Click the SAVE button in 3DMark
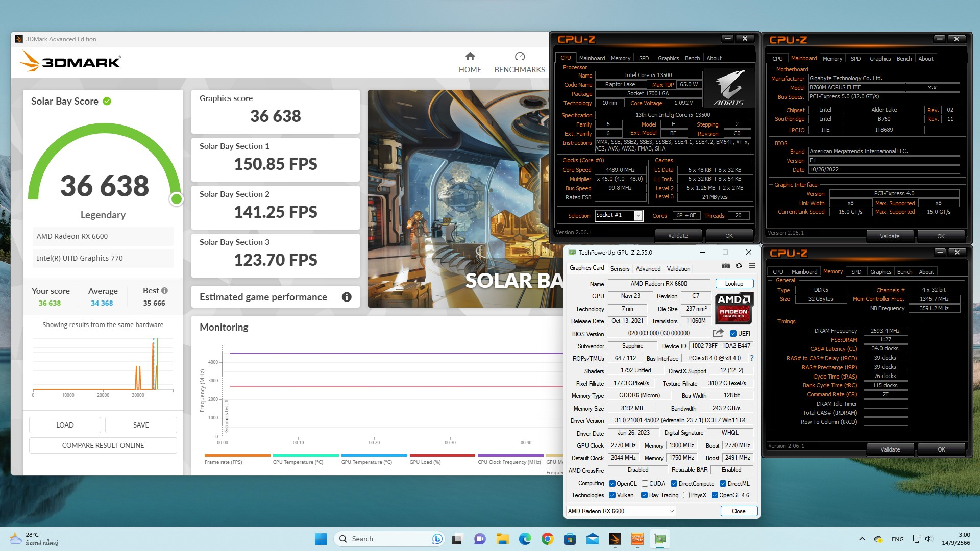Viewport: 980px width, 551px height. point(141,425)
